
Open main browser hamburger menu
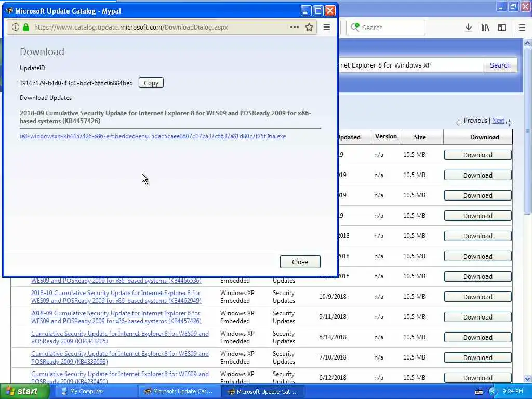tap(522, 28)
